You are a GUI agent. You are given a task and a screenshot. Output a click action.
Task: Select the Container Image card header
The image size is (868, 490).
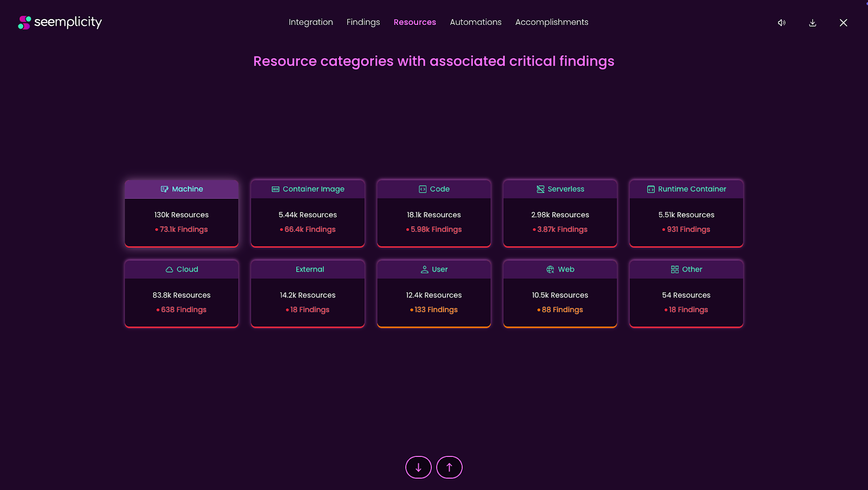point(308,189)
